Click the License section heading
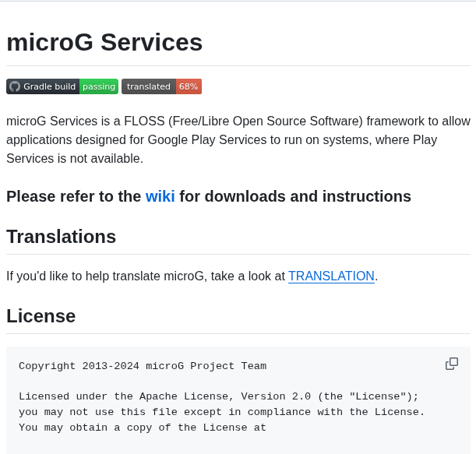Viewport: 476px width, 454px height. 41,316
